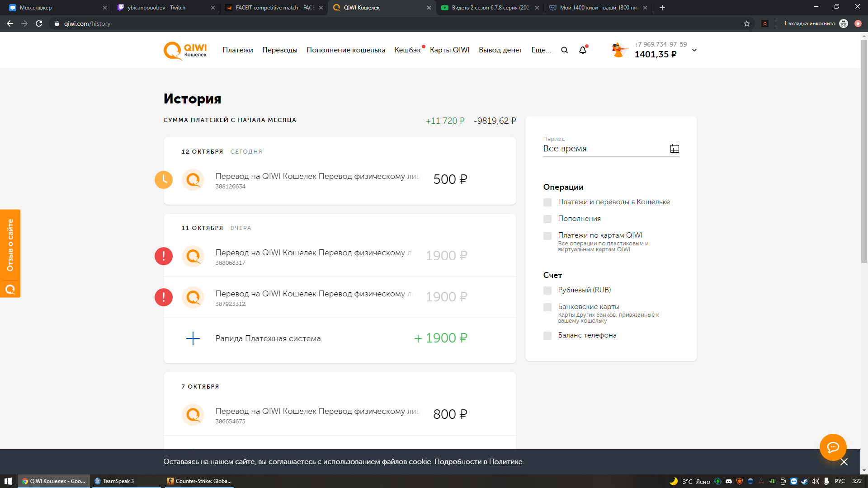Viewport: 868px width, 488px height.
Task: Close the cookie notice banner
Action: (x=844, y=462)
